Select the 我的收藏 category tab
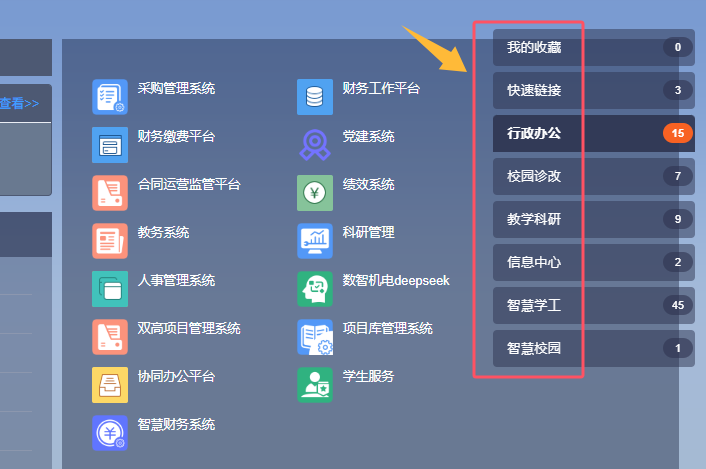The image size is (706, 469). coord(593,47)
